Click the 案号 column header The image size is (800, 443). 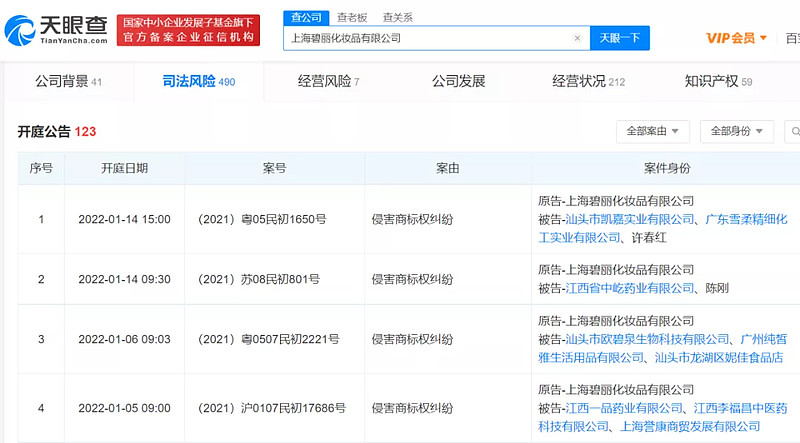tap(274, 168)
